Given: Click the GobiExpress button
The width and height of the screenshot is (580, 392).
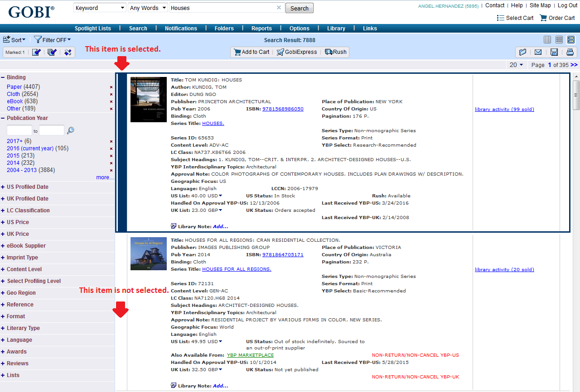Looking at the screenshot, I should tap(297, 52).
